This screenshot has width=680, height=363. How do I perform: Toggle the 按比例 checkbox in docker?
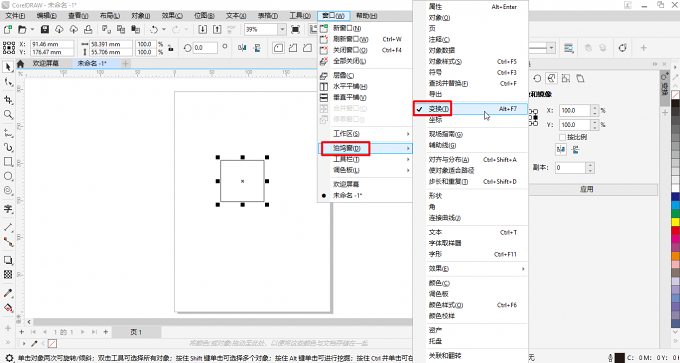[x=562, y=137]
